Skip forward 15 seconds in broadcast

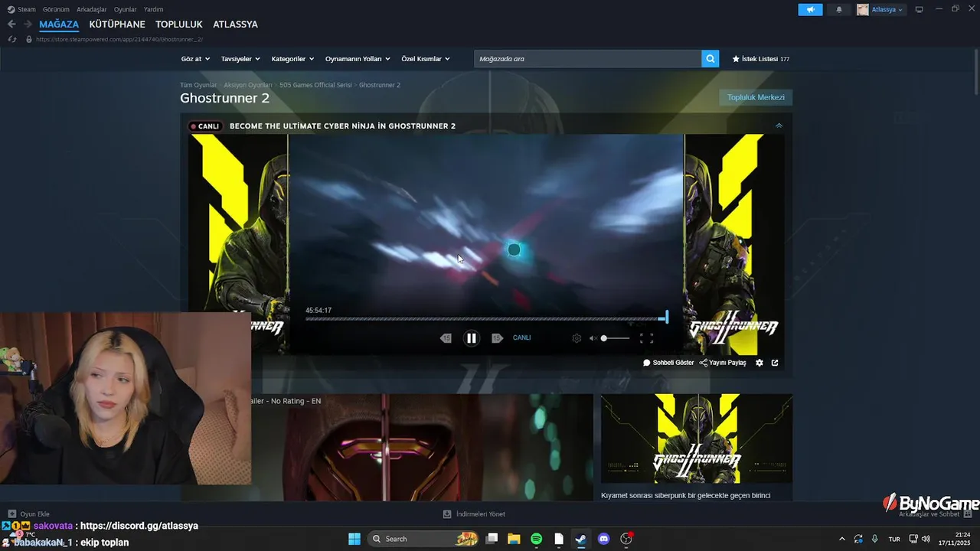497,338
